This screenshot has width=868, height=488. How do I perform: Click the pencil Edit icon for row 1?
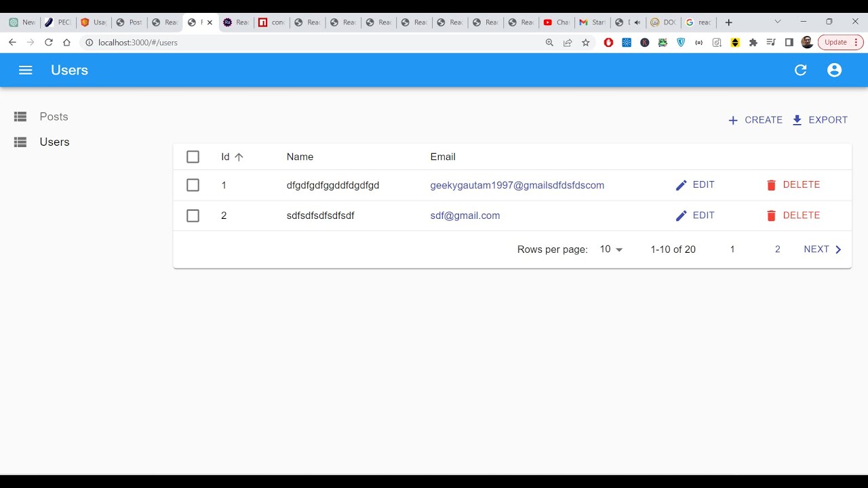coord(682,185)
